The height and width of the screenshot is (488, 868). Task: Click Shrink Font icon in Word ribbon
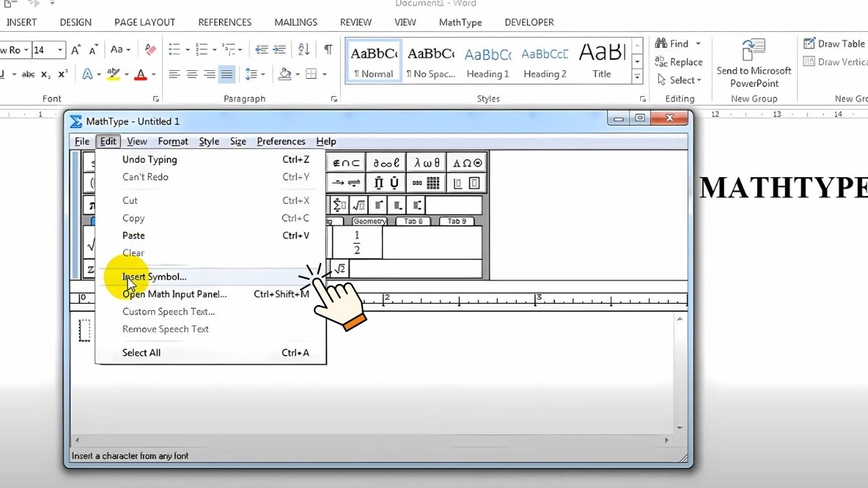click(93, 50)
